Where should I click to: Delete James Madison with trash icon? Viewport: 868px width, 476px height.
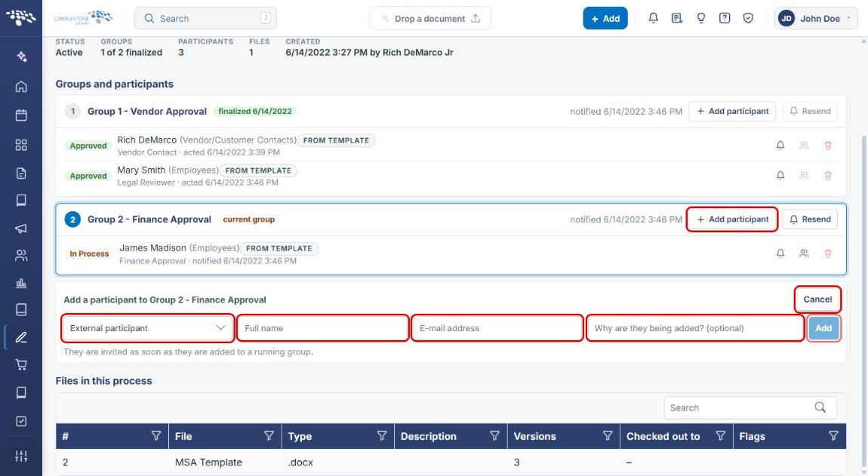click(828, 253)
